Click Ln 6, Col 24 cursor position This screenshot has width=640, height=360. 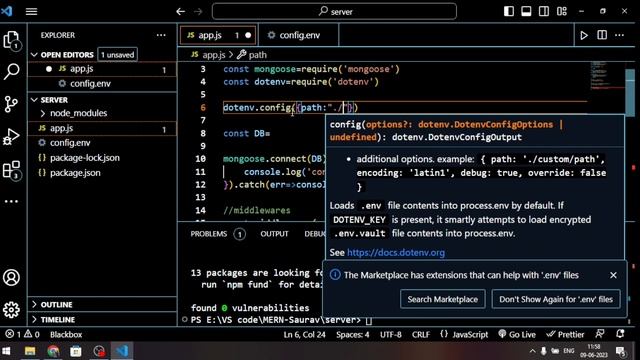pyautogui.click(x=304, y=334)
